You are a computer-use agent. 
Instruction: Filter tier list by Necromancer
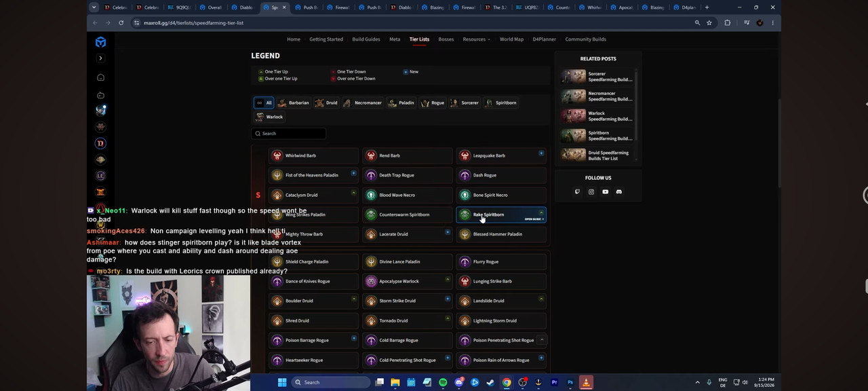(x=362, y=103)
